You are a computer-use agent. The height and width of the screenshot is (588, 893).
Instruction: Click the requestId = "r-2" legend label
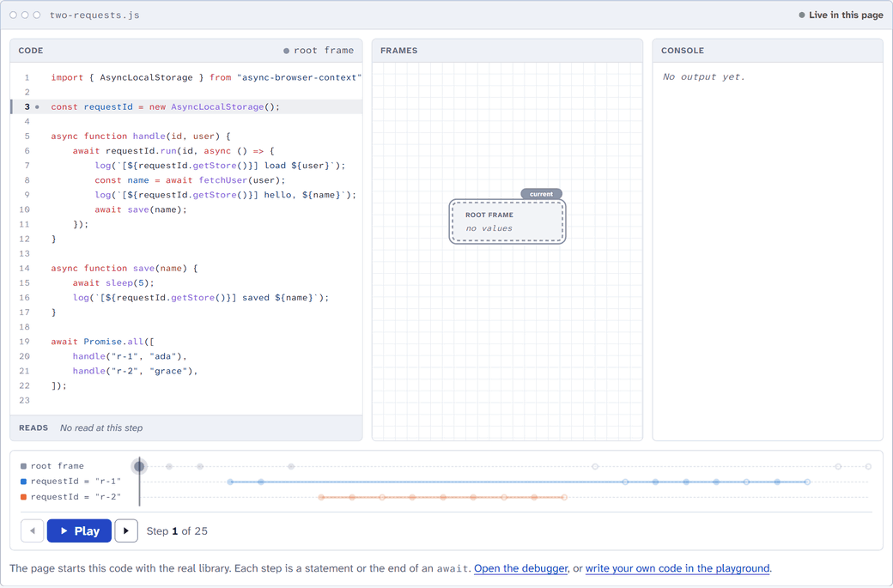pyautogui.click(x=76, y=497)
